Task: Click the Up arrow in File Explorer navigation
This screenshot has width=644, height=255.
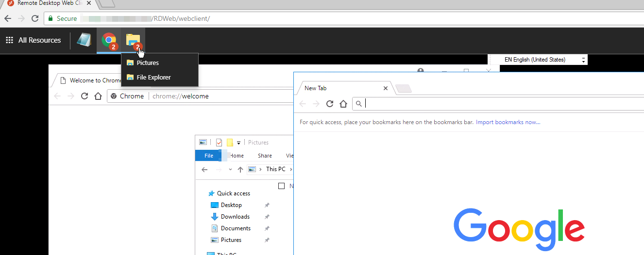Action: click(240, 169)
